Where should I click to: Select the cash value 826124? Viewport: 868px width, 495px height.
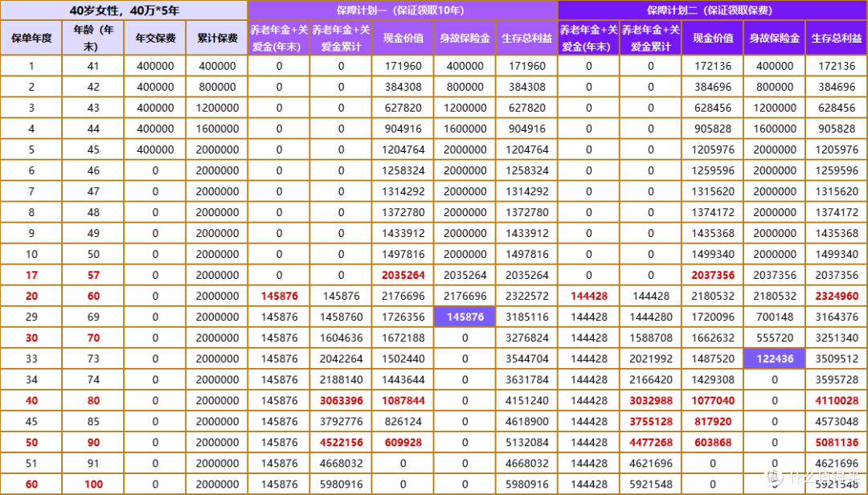pyautogui.click(x=403, y=422)
